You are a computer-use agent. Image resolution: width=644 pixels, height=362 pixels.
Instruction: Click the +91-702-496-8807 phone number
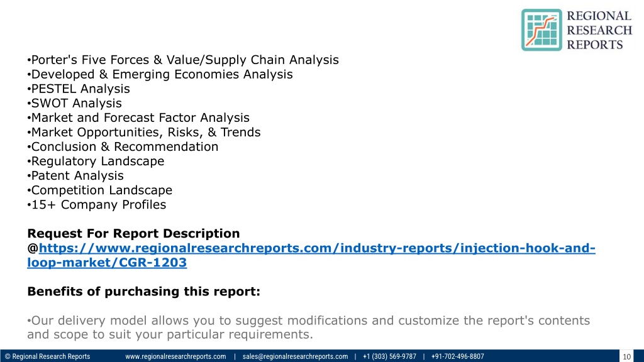click(x=458, y=356)
